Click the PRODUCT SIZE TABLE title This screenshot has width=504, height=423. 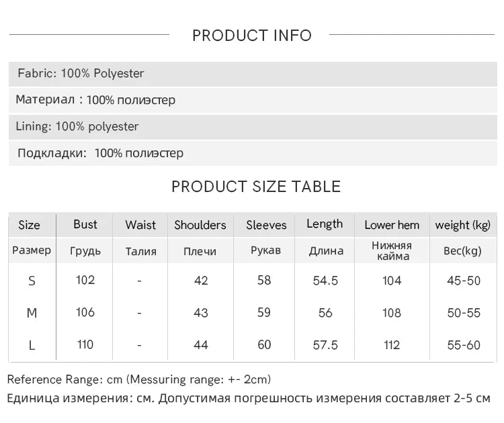tap(256, 187)
